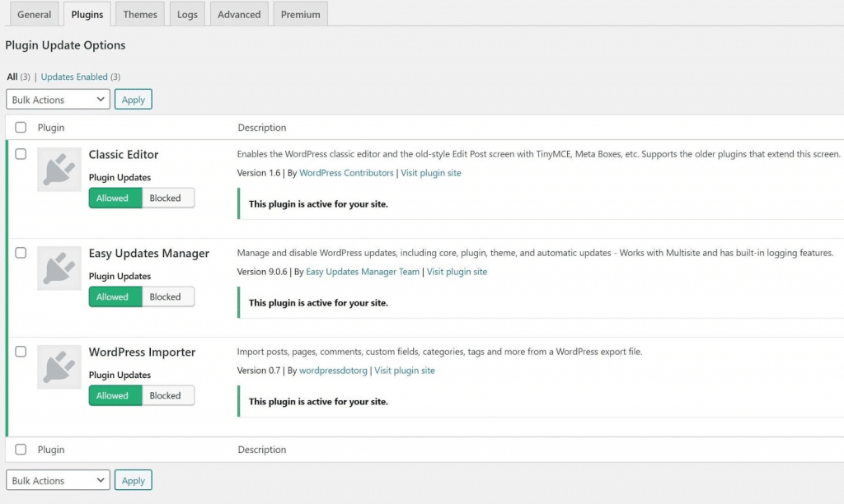Click the Easy Updates Manager plugin icon
Image resolution: width=844 pixels, height=504 pixels.
[59, 268]
